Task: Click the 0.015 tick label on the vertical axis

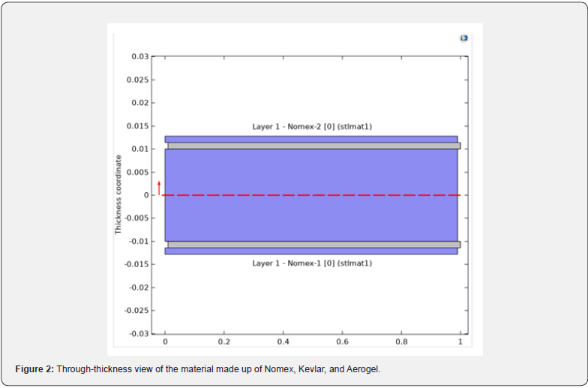Action: pos(137,126)
